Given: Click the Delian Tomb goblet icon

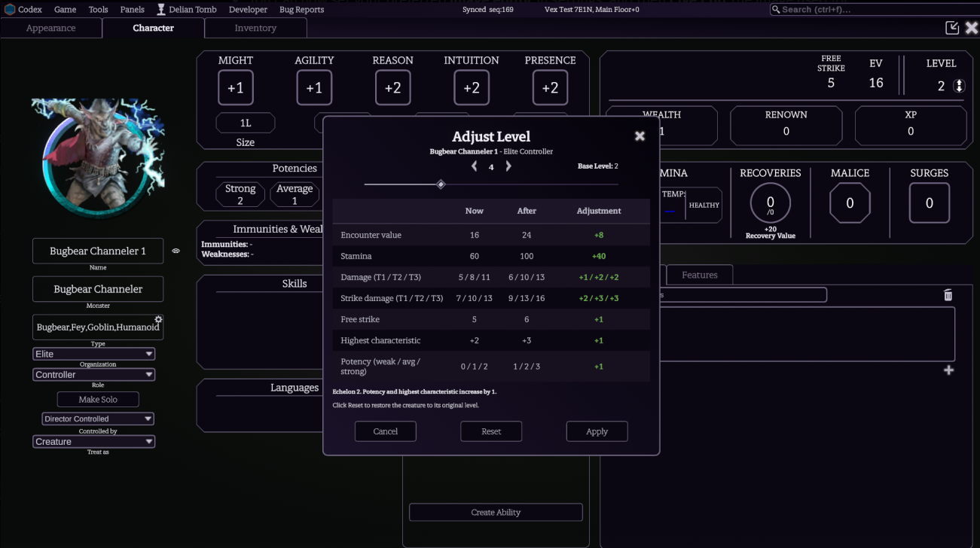Looking at the screenshot, I should [x=161, y=10].
